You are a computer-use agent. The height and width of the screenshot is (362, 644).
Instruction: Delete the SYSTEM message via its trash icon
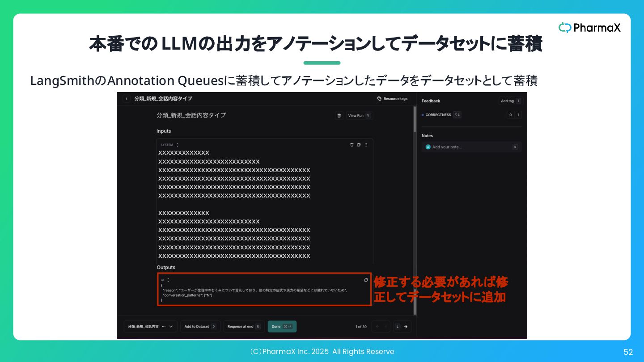point(352,145)
